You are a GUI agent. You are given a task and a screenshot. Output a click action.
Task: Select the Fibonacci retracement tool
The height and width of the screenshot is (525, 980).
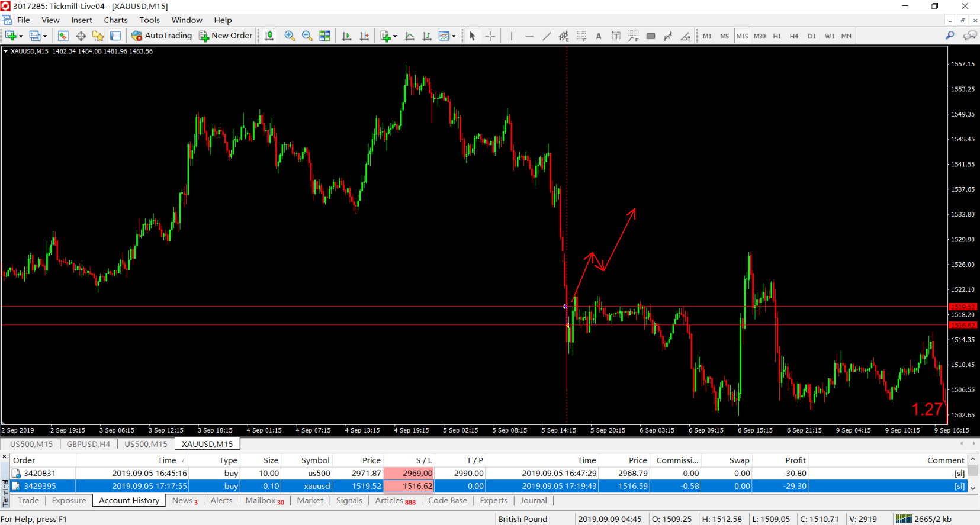point(581,36)
